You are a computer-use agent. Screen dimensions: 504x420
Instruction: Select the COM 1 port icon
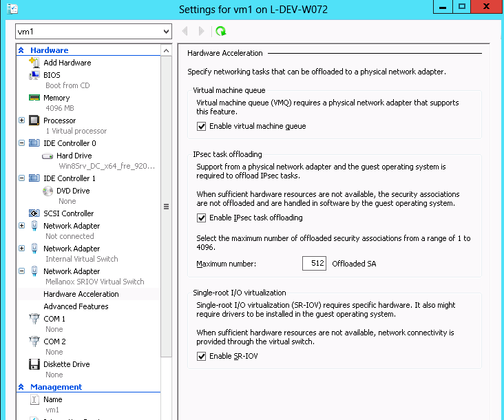pos(34,319)
